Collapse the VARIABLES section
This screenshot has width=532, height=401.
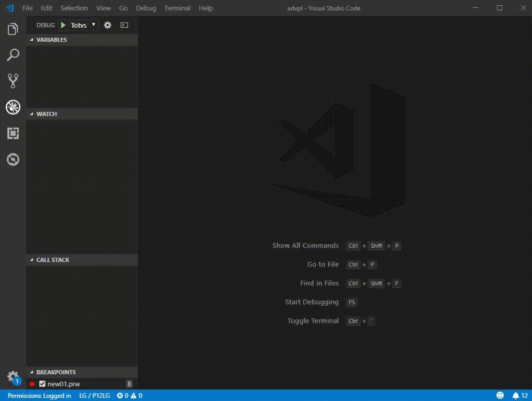(82, 40)
